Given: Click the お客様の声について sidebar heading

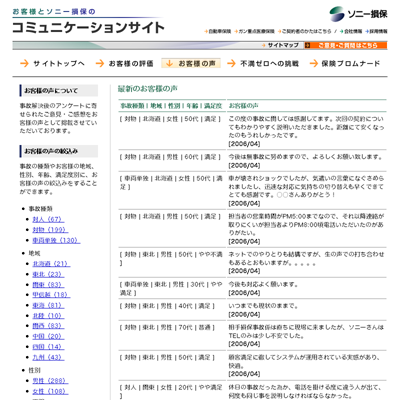Looking at the screenshot, I should click(x=59, y=90).
